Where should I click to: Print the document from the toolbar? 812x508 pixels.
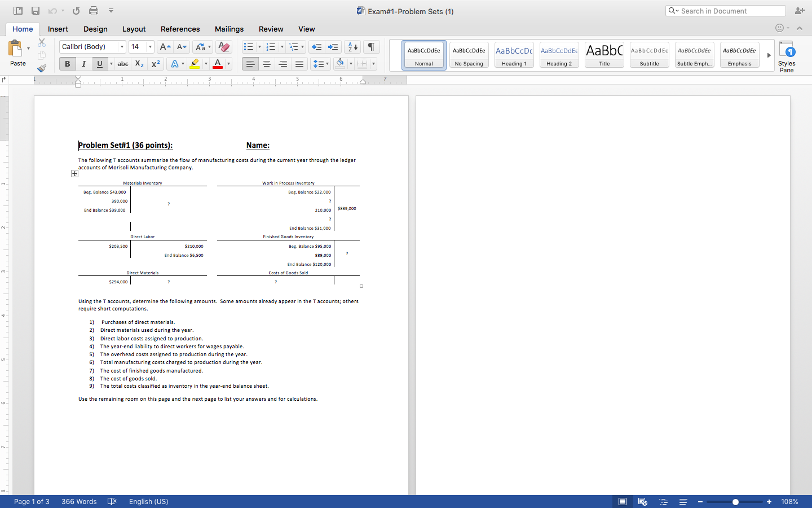94,10
